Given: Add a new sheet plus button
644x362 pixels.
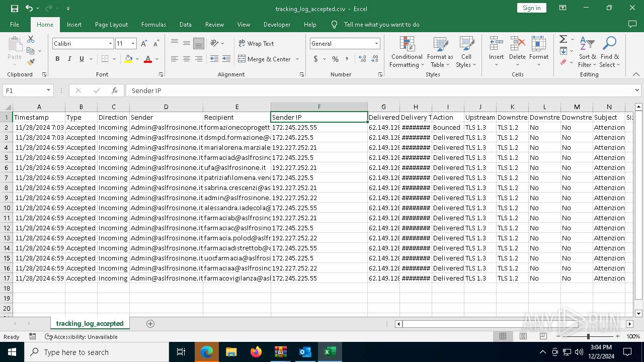Looking at the screenshot, I should [150, 324].
